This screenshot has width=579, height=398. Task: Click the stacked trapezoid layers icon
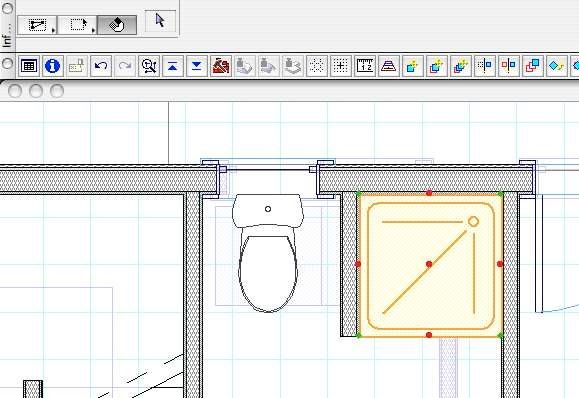click(389, 66)
